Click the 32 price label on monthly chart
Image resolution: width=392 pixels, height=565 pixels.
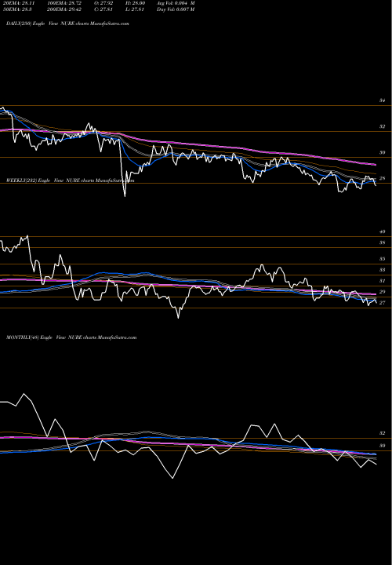pyautogui.click(x=383, y=432)
